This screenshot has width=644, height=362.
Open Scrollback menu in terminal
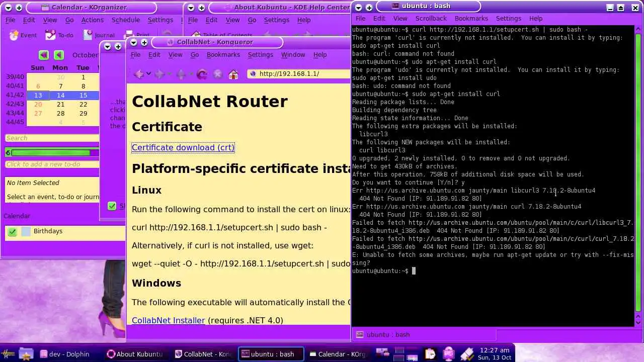(431, 18)
